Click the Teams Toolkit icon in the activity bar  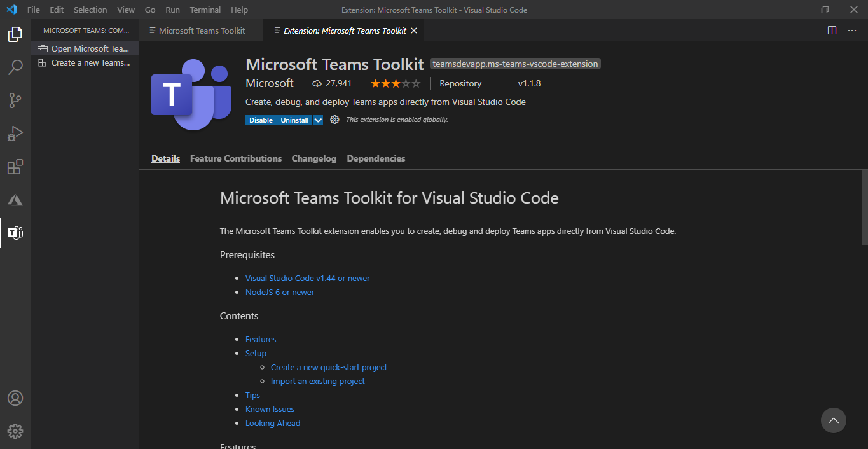15,233
